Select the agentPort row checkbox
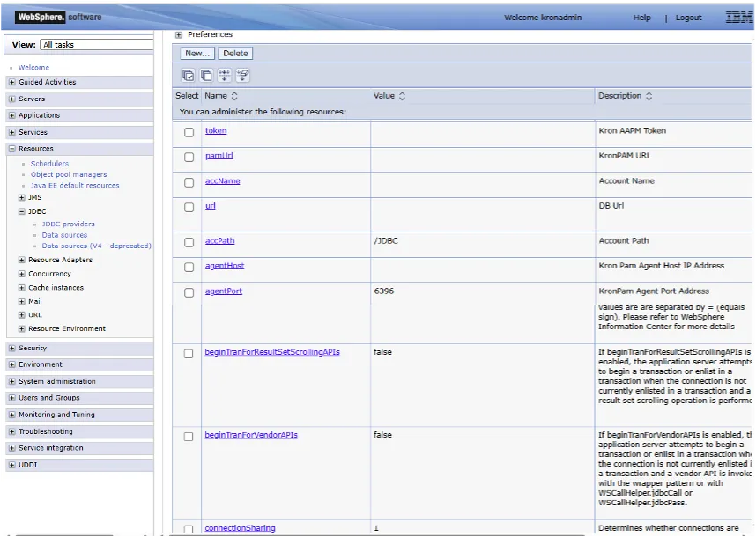Viewport: 756px width, 537px height. pos(189,292)
